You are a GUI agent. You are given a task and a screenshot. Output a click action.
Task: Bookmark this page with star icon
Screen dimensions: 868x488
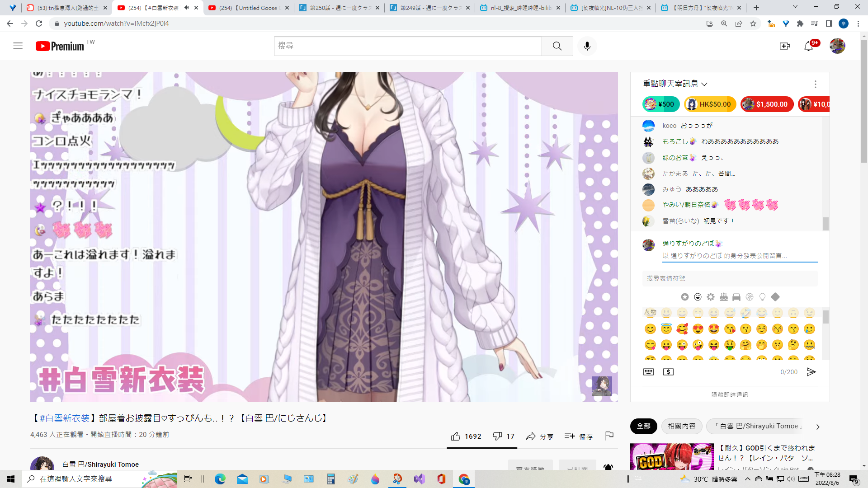[753, 23]
